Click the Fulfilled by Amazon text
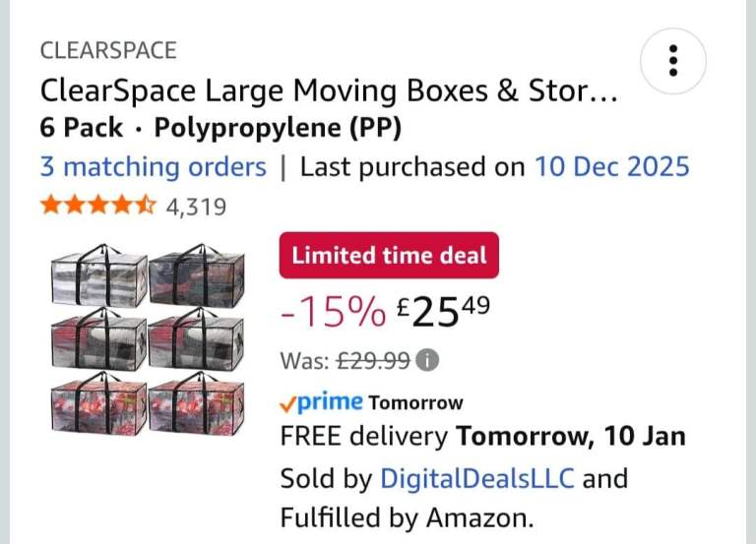This screenshot has width=756, height=544. click(407, 516)
